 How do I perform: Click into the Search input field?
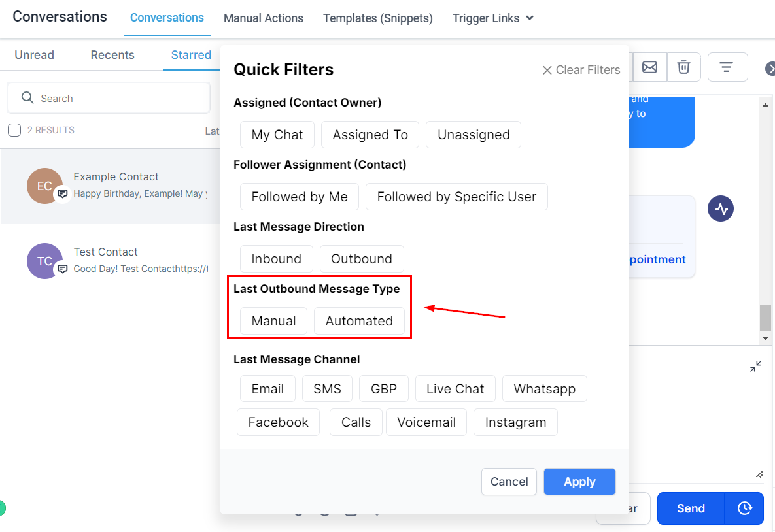click(109, 98)
